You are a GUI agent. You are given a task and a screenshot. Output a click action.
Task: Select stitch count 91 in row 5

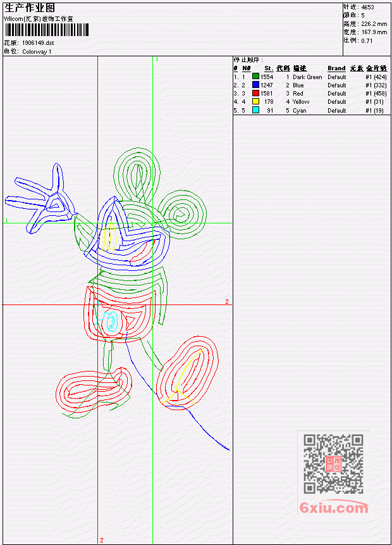click(270, 111)
